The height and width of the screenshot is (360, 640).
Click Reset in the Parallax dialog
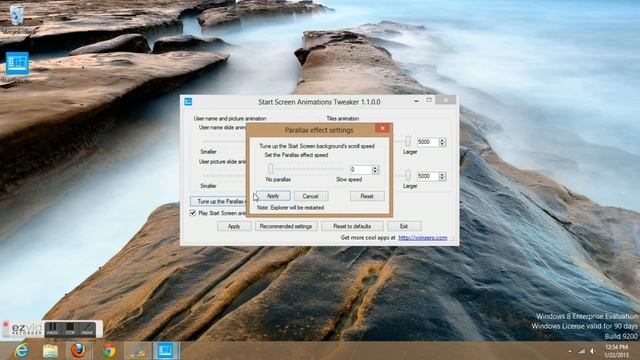click(x=367, y=196)
